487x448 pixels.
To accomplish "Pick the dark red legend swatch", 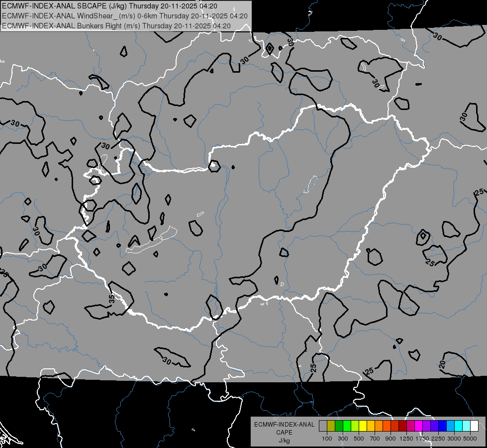I will (x=403, y=426).
